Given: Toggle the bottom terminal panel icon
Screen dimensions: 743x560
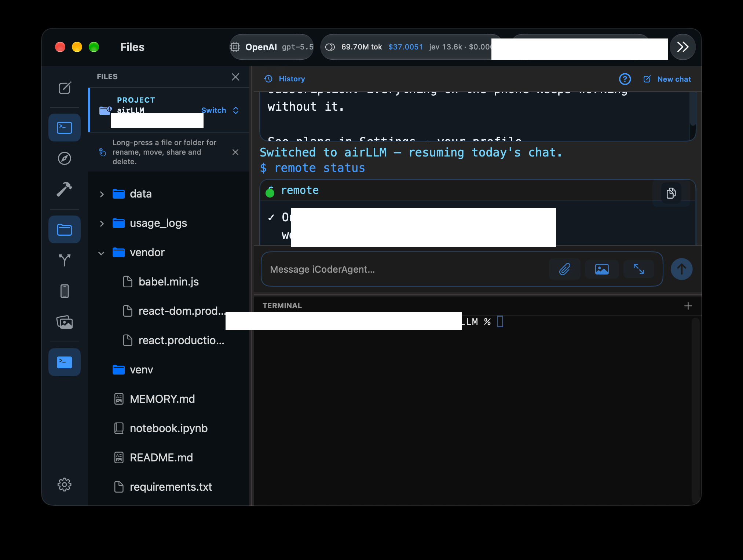Looking at the screenshot, I should pos(65,362).
